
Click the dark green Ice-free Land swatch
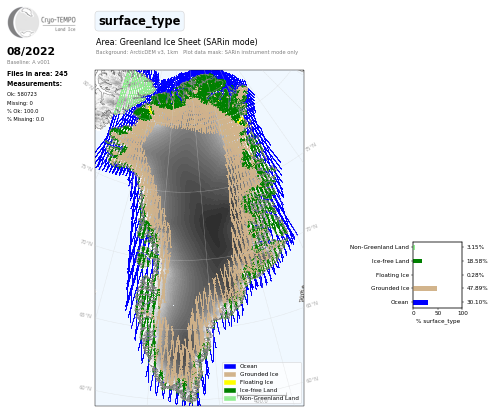point(230,390)
